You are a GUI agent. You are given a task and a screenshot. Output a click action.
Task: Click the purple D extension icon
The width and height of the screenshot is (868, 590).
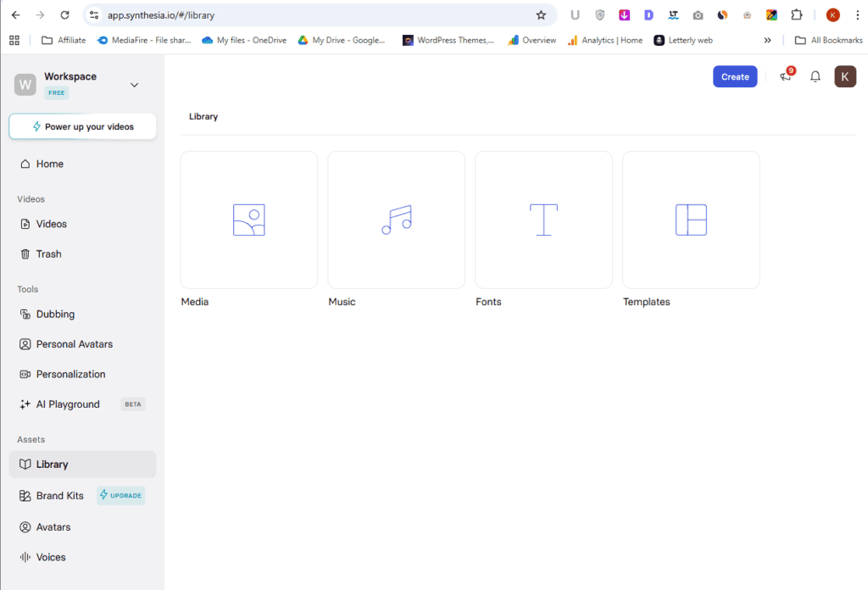point(648,15)
